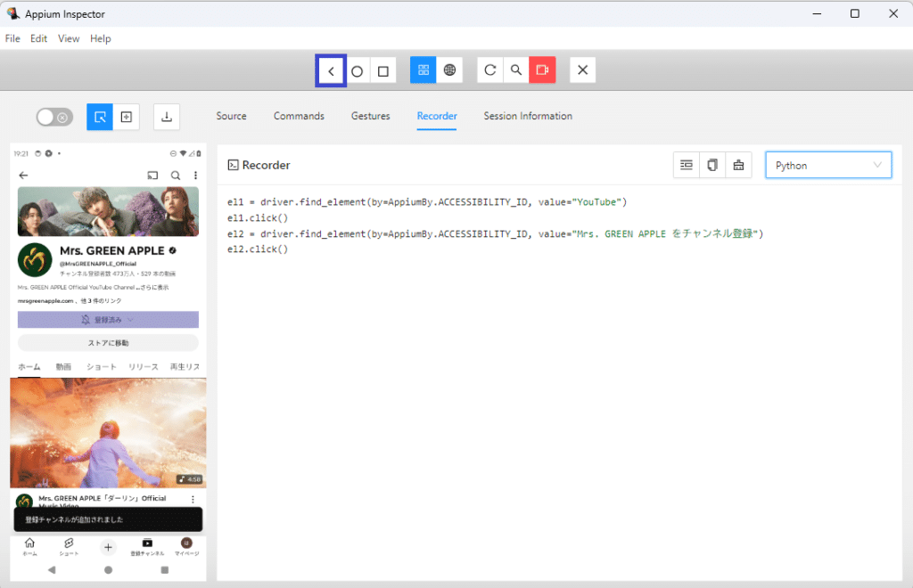Open the Search for element tool
Screen dimensions: 913x588
click(515, 70)
